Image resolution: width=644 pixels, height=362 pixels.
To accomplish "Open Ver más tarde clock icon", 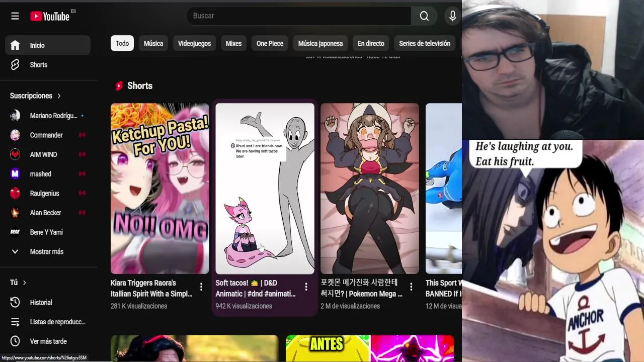I will [15, 341].
